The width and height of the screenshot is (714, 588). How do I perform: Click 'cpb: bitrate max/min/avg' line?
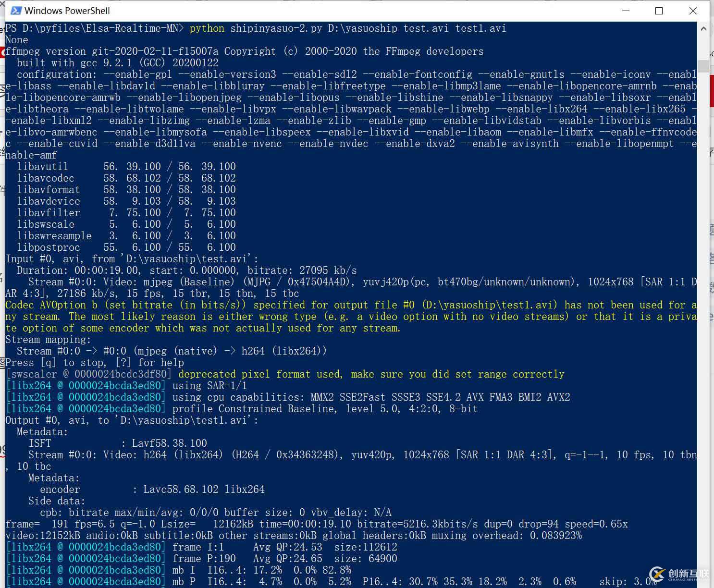216,513
